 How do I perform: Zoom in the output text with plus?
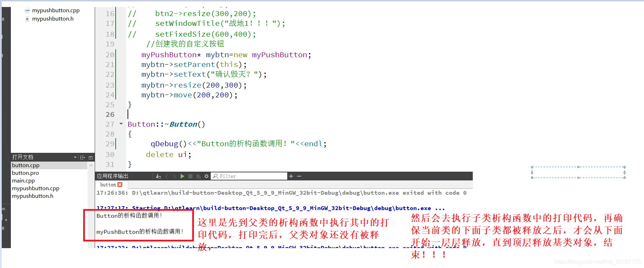[291, 176]
